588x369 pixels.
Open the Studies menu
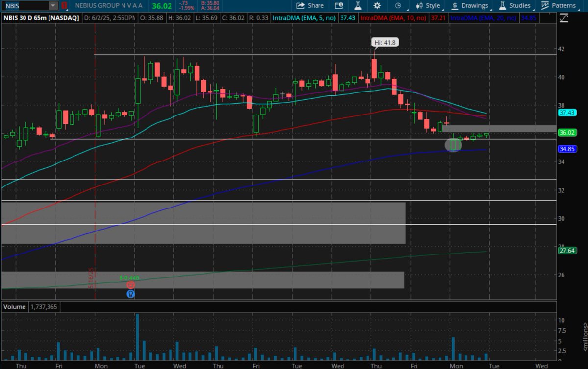click(514, 5)
